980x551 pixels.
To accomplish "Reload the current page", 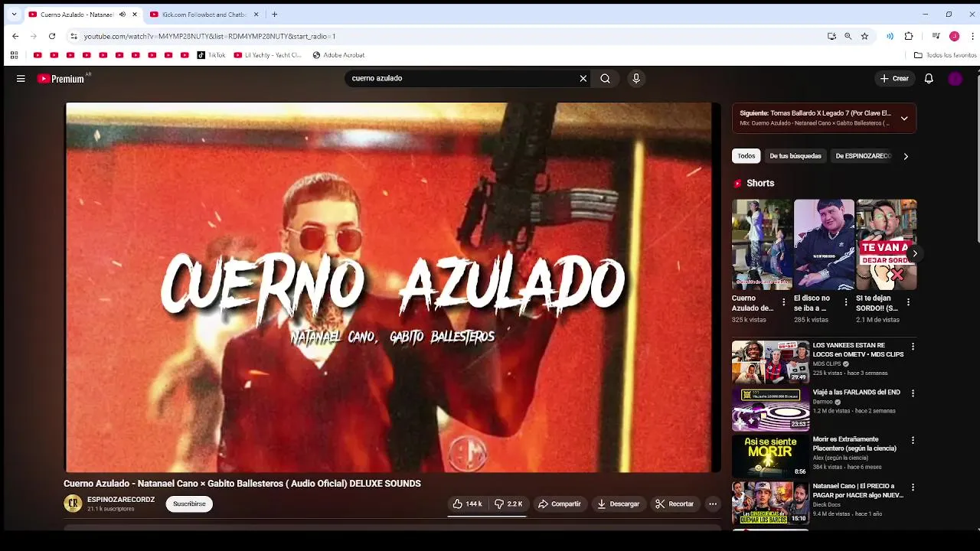I will [x=52, y=36].
